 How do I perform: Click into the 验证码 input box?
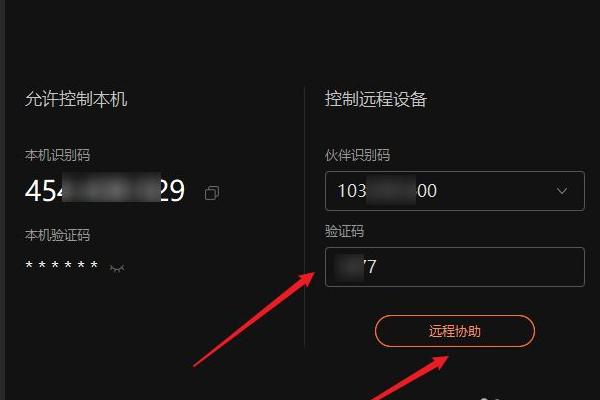click(x=455, y=267)
